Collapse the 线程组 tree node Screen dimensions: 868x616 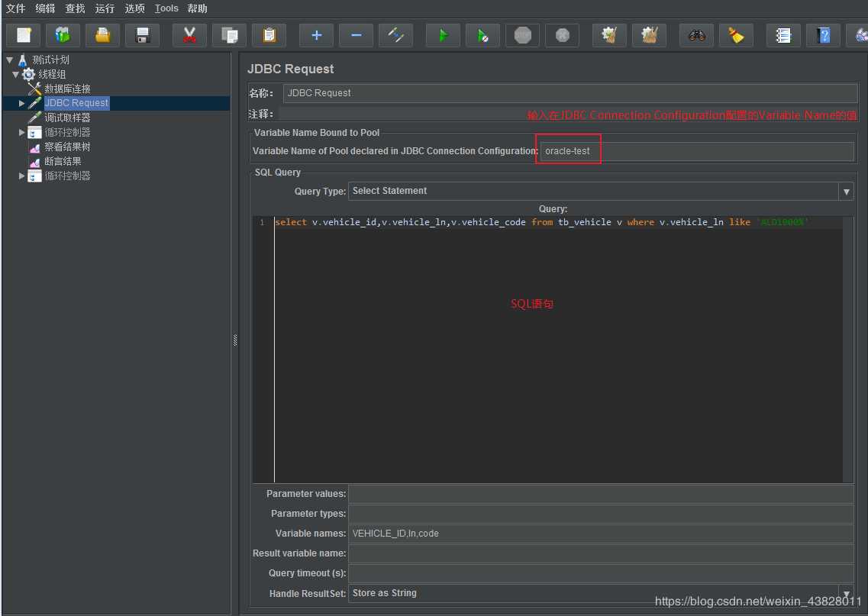pos(15,74)
